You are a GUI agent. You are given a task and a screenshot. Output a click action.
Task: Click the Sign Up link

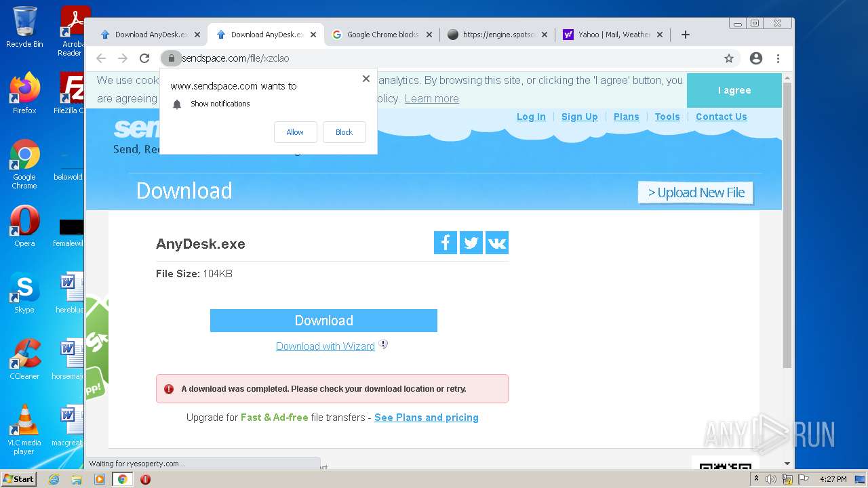pos(580,117)
